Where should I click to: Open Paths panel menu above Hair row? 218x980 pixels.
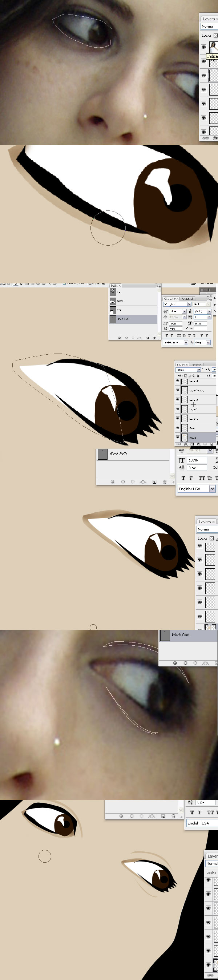point(159,286)
